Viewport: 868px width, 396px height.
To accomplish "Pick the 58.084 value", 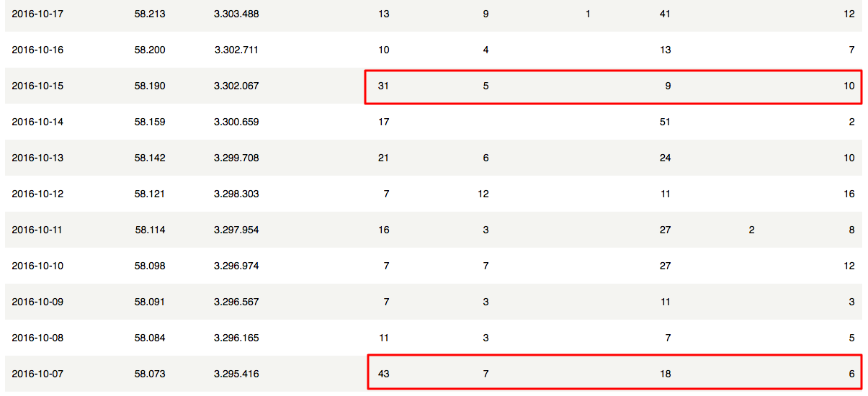I will coord(150,338).
